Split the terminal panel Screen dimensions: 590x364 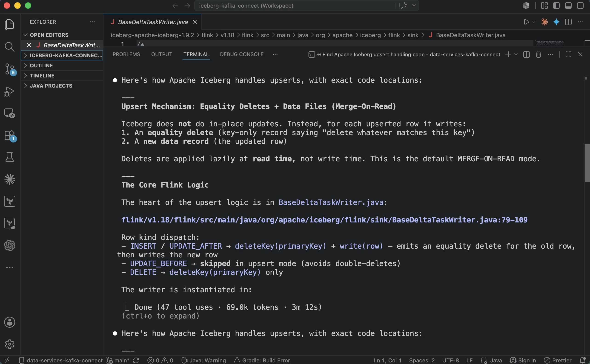coord(527,54)
